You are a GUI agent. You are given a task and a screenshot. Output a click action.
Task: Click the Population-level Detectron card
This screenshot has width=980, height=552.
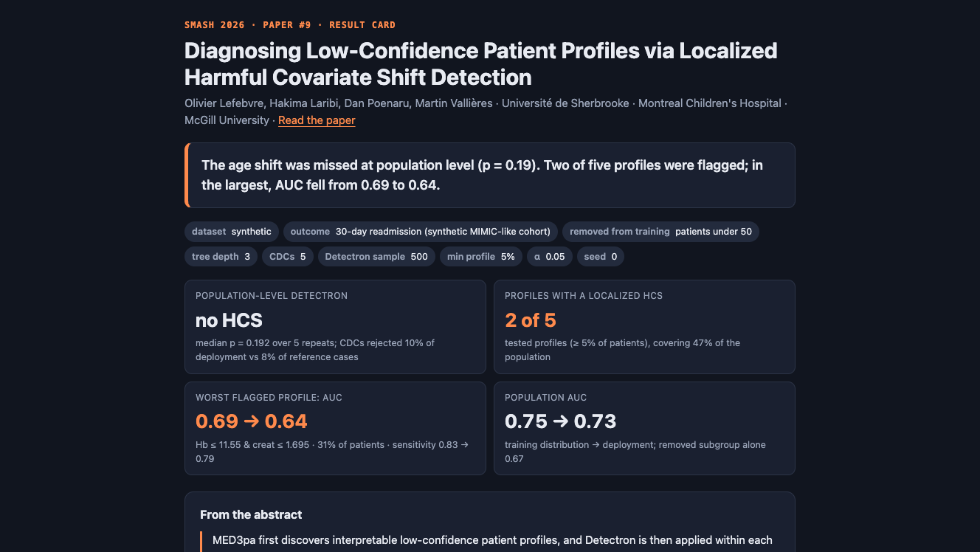(x=335, y=327)
